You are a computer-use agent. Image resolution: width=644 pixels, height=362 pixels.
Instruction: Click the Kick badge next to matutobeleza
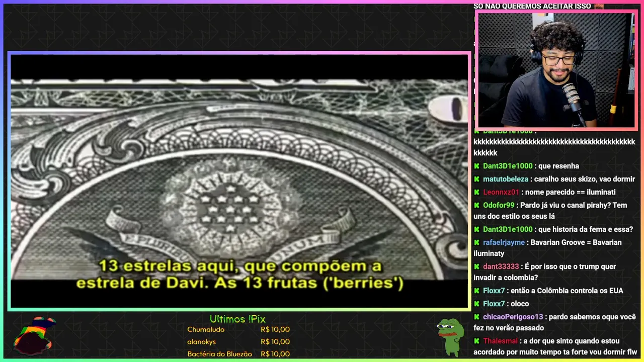click(476, 179)
